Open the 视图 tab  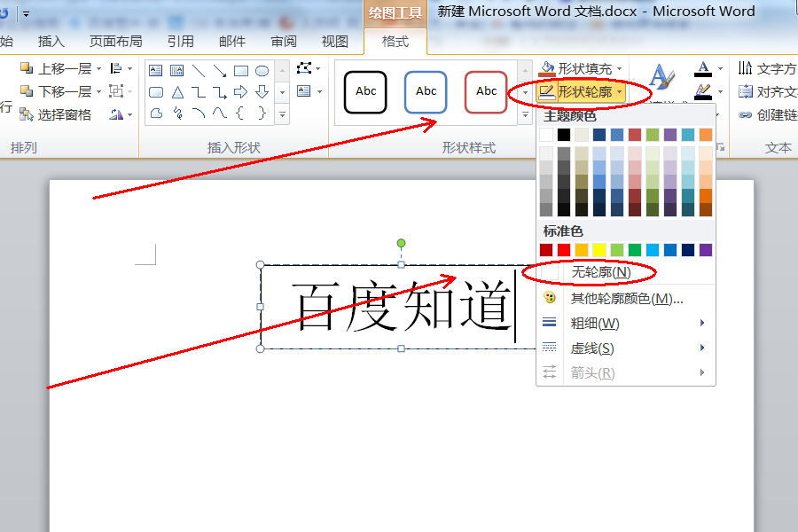point(335,42)
